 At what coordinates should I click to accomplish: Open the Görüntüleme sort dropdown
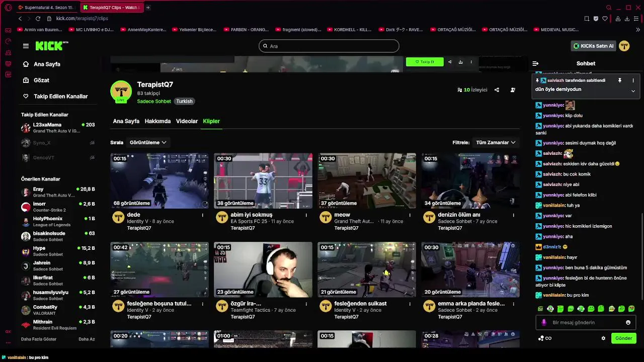148,142
